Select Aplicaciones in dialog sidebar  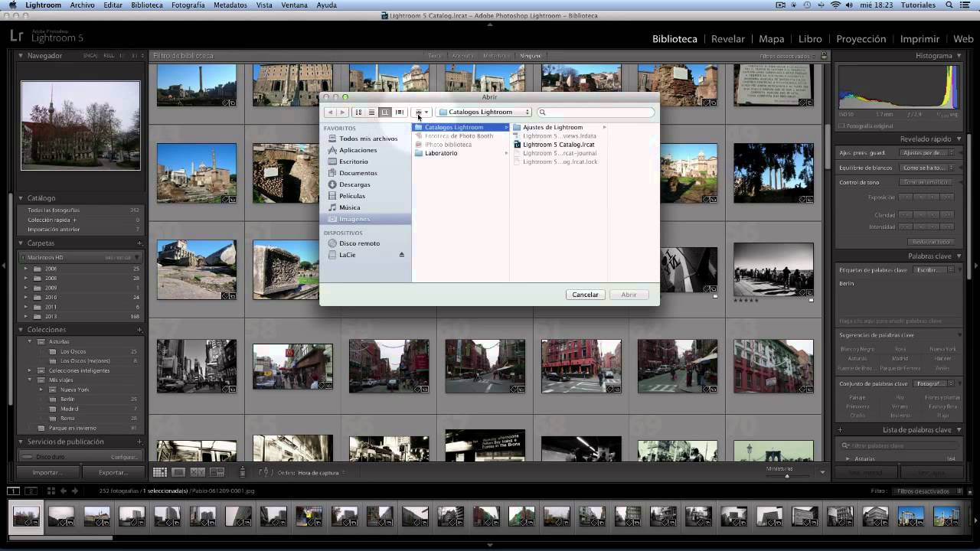[x=358, y=150]
